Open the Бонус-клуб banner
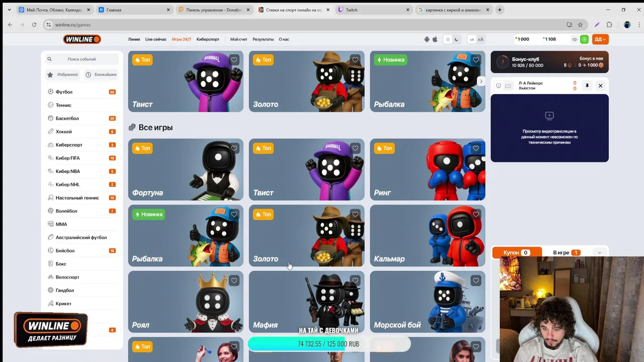This screenshot has height=362, width=644. (549, 62)
